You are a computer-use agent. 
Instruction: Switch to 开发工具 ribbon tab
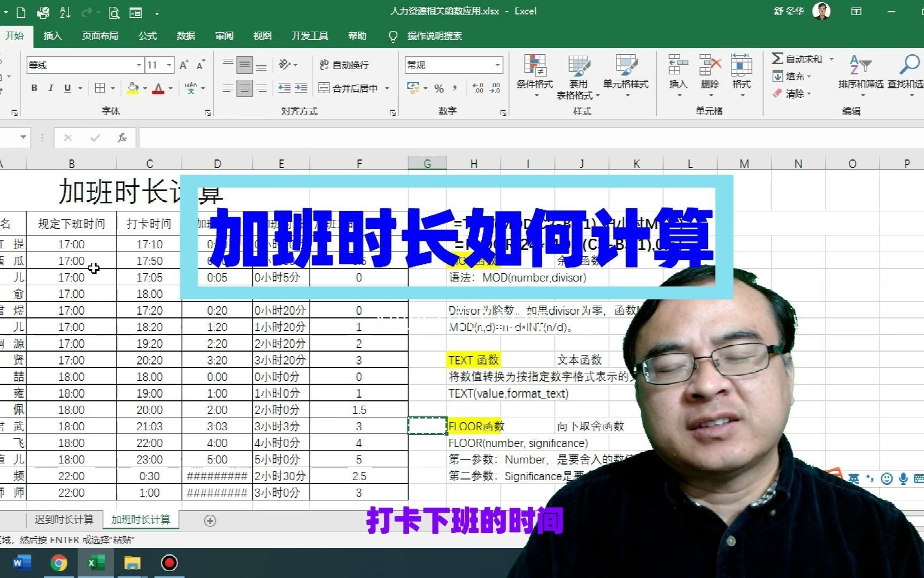pos(310,36)
